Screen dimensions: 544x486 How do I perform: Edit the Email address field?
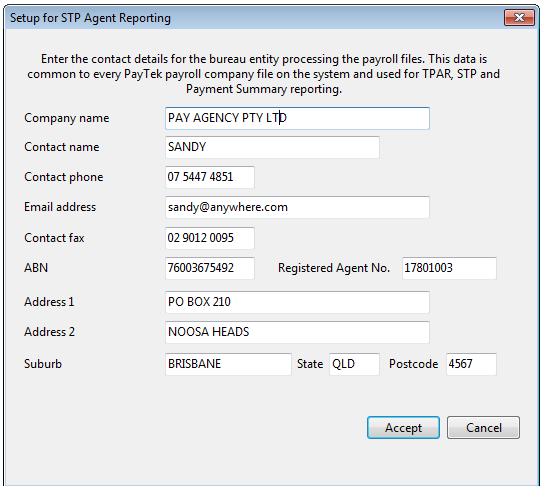coord(297,207)
